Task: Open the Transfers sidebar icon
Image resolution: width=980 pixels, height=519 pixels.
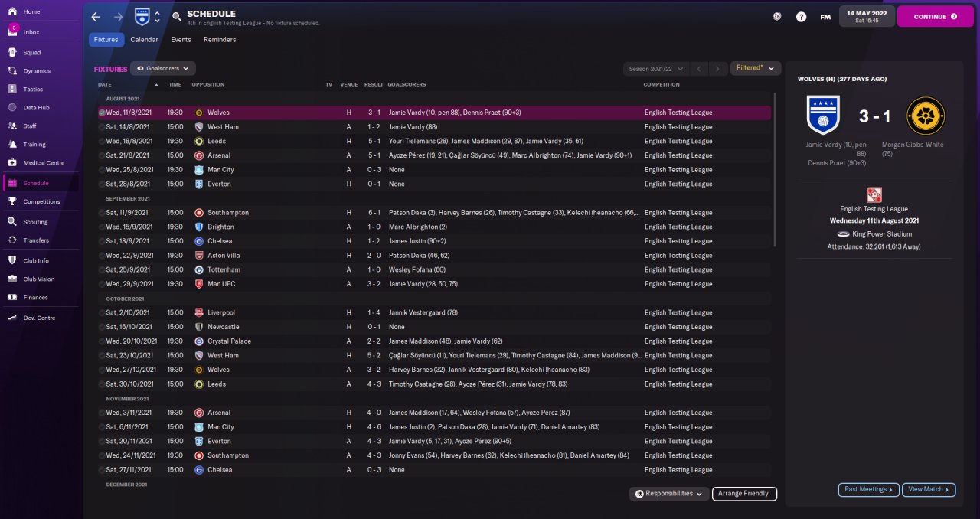Action: click(x=12, y=240)
